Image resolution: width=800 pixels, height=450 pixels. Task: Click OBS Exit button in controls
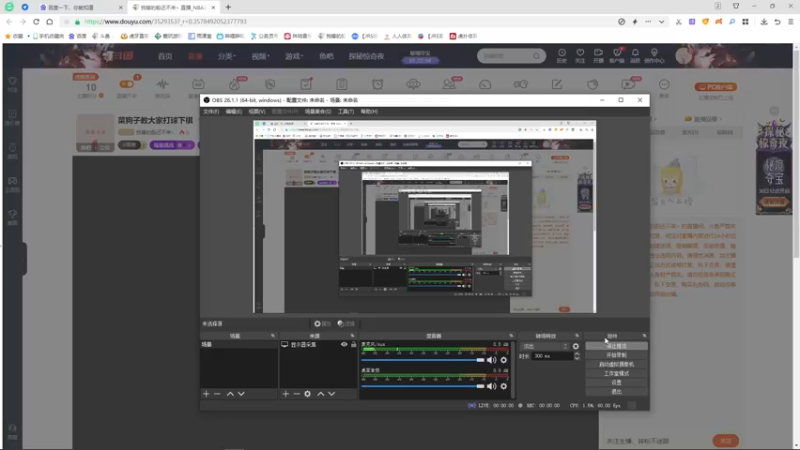[x=616, y=392]
